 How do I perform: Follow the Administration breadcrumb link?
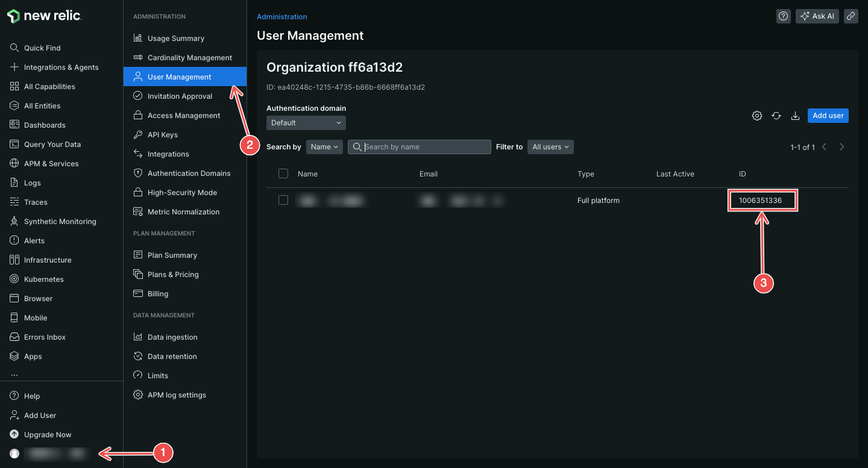281,16
